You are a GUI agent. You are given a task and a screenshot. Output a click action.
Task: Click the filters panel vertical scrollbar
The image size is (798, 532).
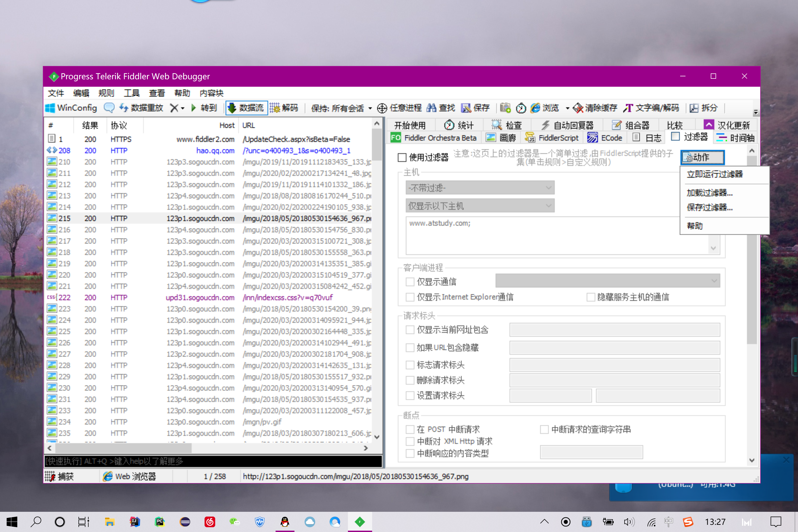point(752,250)
